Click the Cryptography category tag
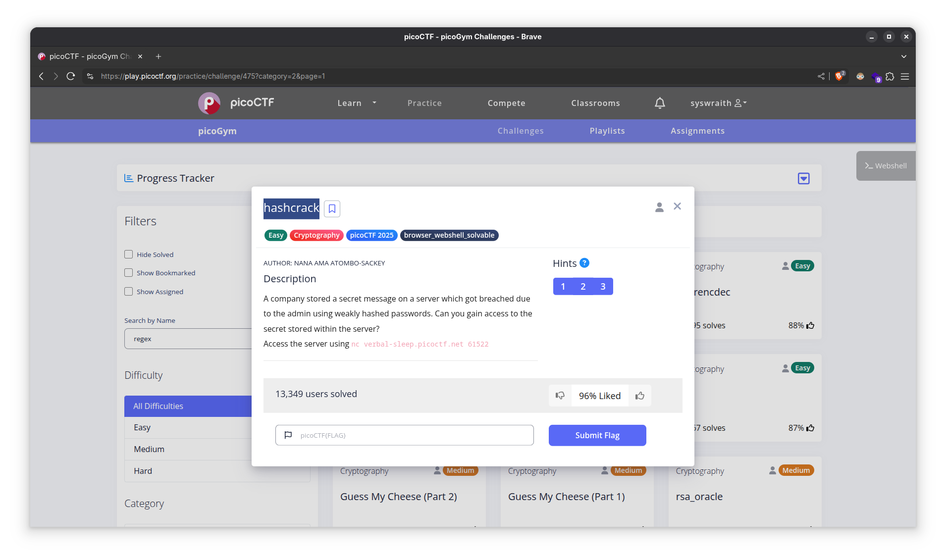Screen dimensions: 946x560 tap(316, 235)
